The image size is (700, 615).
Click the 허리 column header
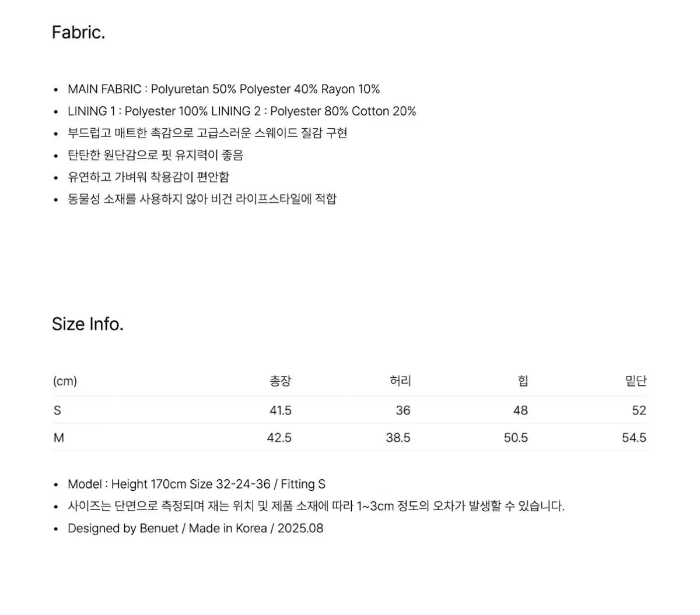click(400, 381)
